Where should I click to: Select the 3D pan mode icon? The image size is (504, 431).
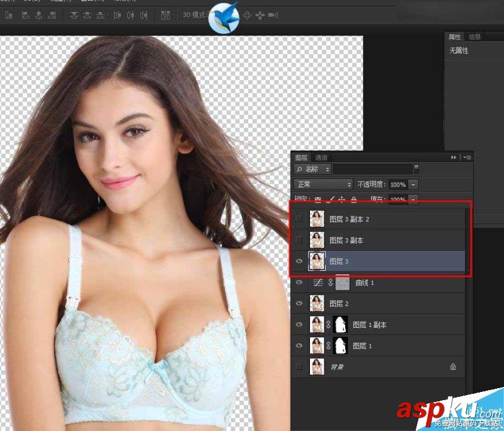(247, 15)
